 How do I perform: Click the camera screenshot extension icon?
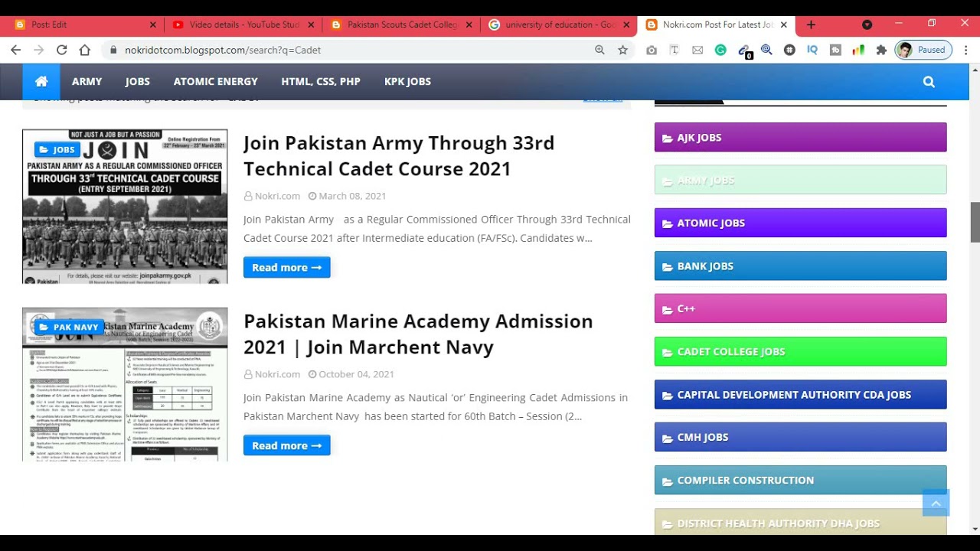652,50
